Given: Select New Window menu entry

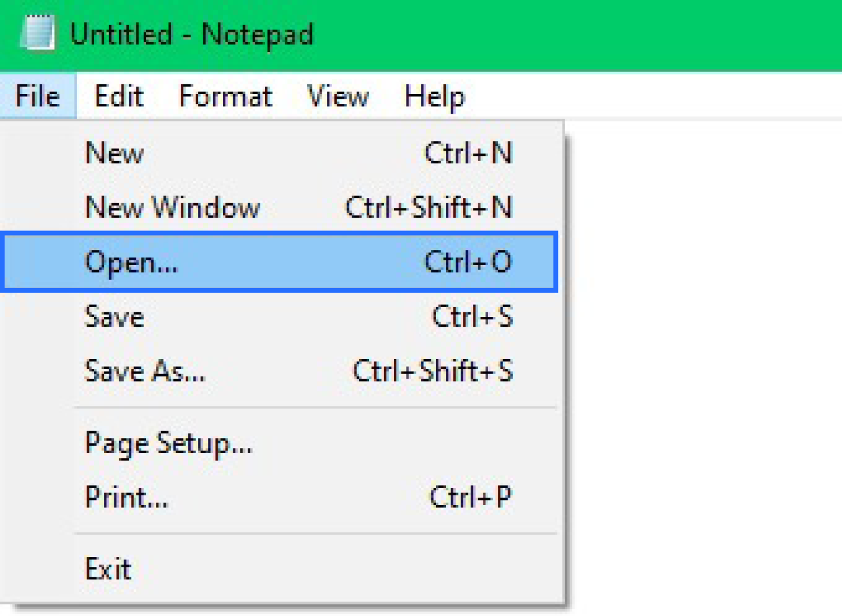Looking at the screenshot, I should click(280, 207).
